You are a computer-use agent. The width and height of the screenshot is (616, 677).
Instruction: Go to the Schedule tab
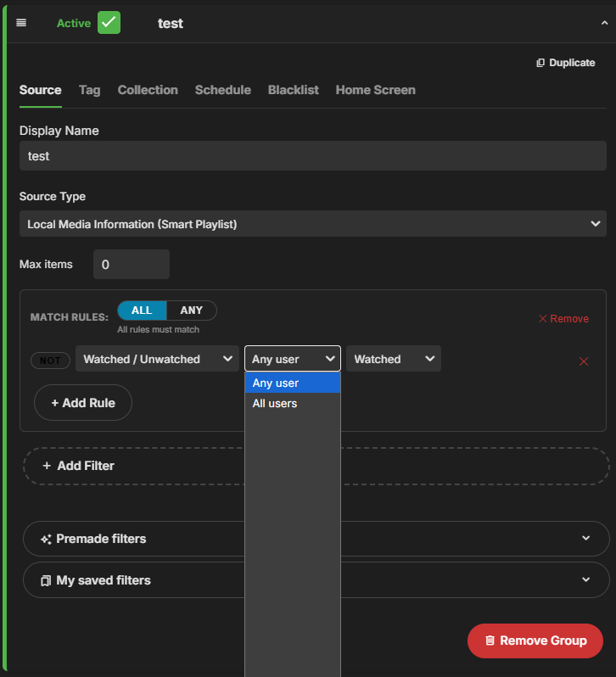222,90
